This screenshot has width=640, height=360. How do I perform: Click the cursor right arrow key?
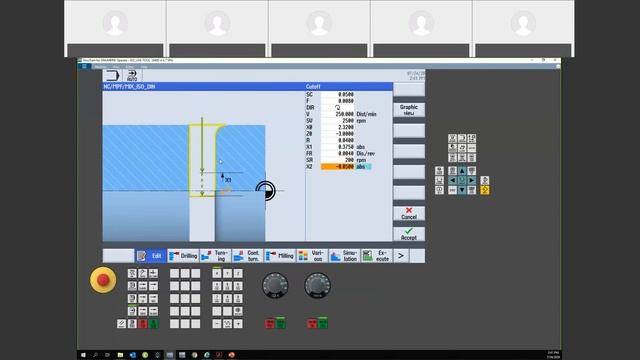pyautogui.click(x=472, y=180)
